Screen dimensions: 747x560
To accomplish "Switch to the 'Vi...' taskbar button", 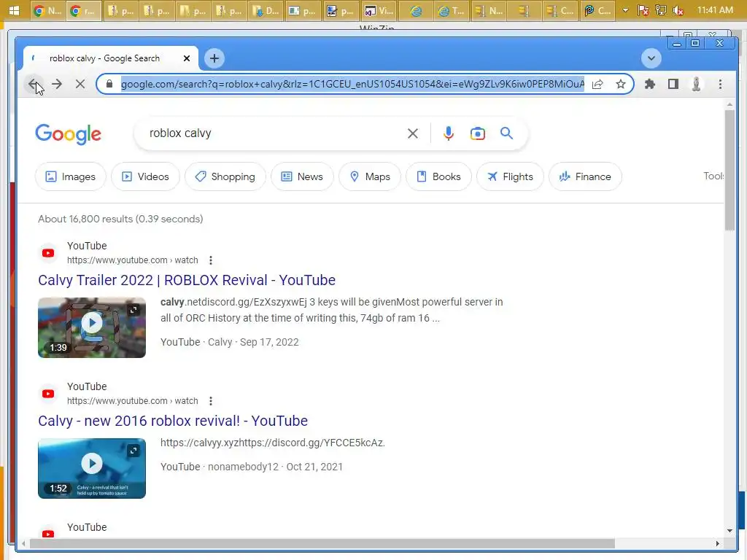I will pyautogui.click(x=379, y=10).
